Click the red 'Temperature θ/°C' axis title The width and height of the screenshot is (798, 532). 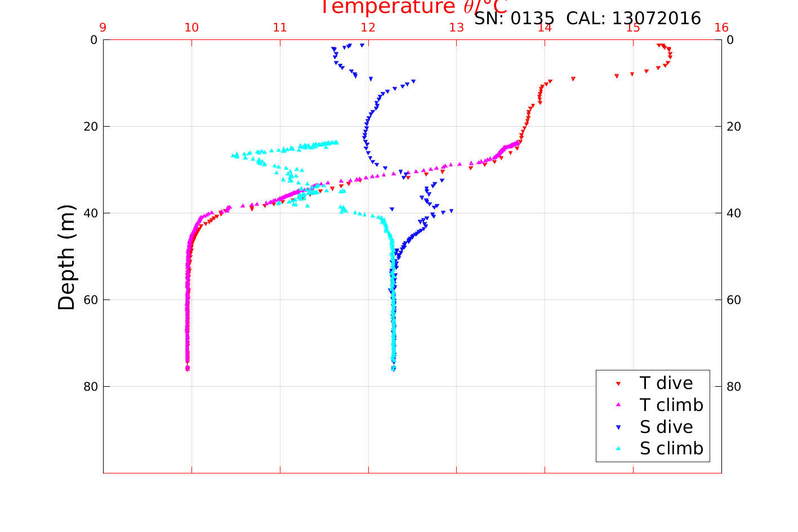pos(413,7)
